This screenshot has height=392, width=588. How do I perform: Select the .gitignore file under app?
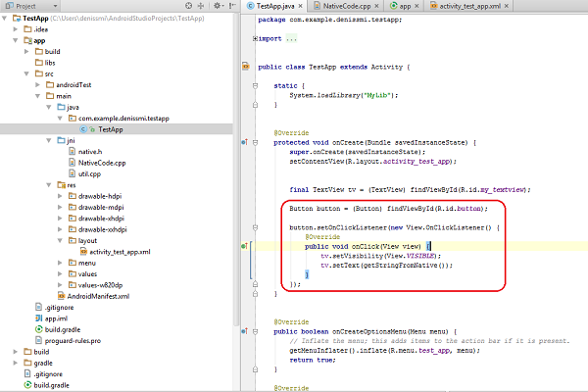tap(54, 307)
